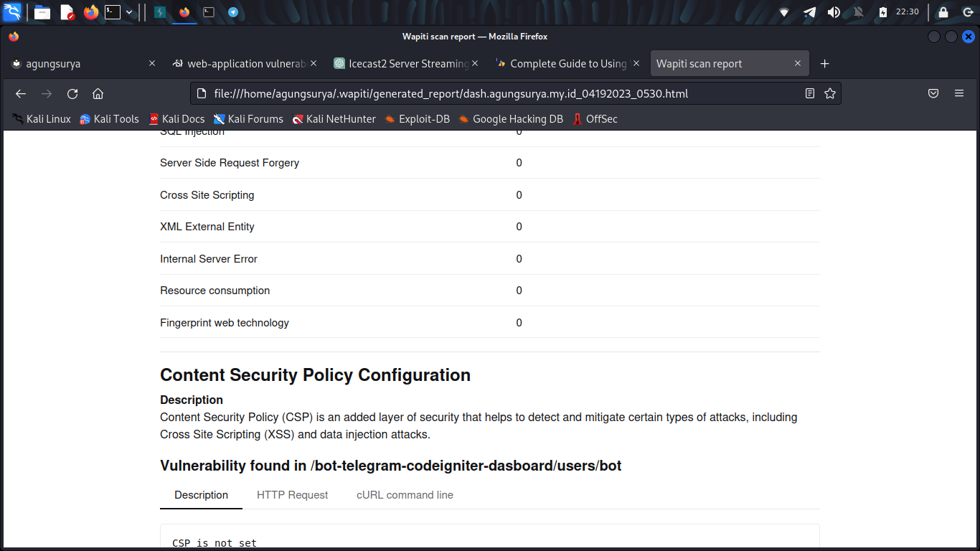Viewport: 980px width, 551px height.
Task: Select the agungsurya browser tab
Action: (79, 64)
